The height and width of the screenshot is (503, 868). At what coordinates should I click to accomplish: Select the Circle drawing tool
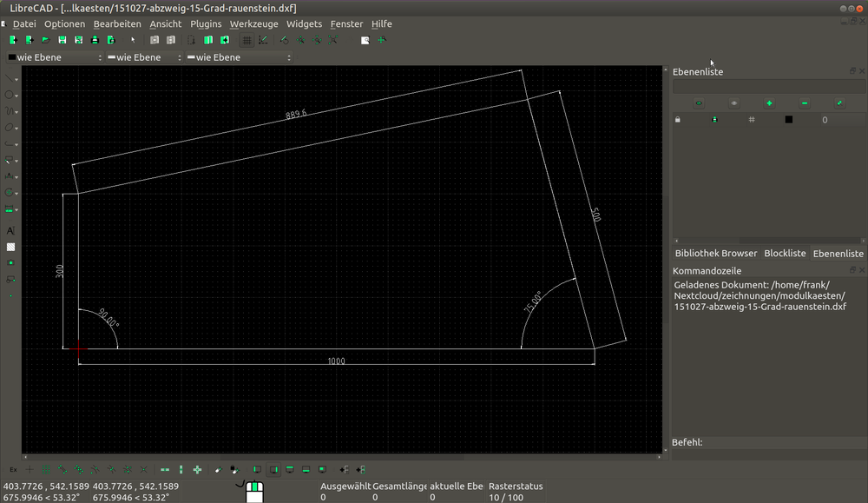(10, 95)
